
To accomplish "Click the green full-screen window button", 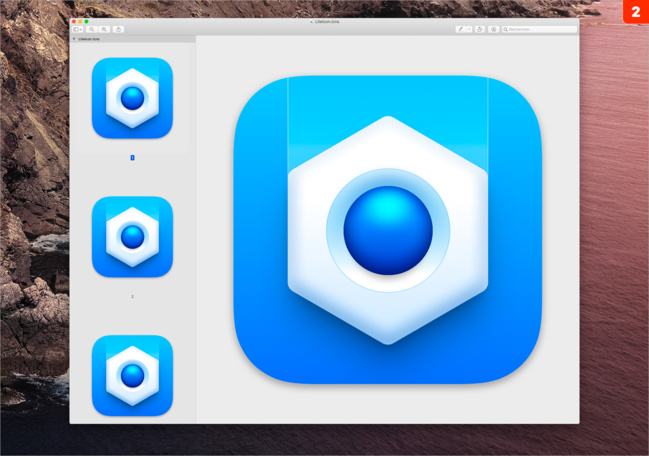I will [86, 22].
